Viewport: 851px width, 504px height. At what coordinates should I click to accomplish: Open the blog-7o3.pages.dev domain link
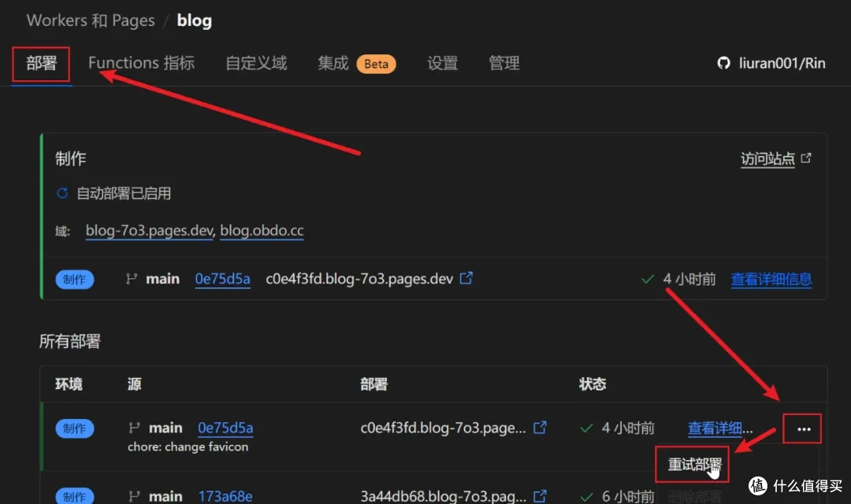149,231
